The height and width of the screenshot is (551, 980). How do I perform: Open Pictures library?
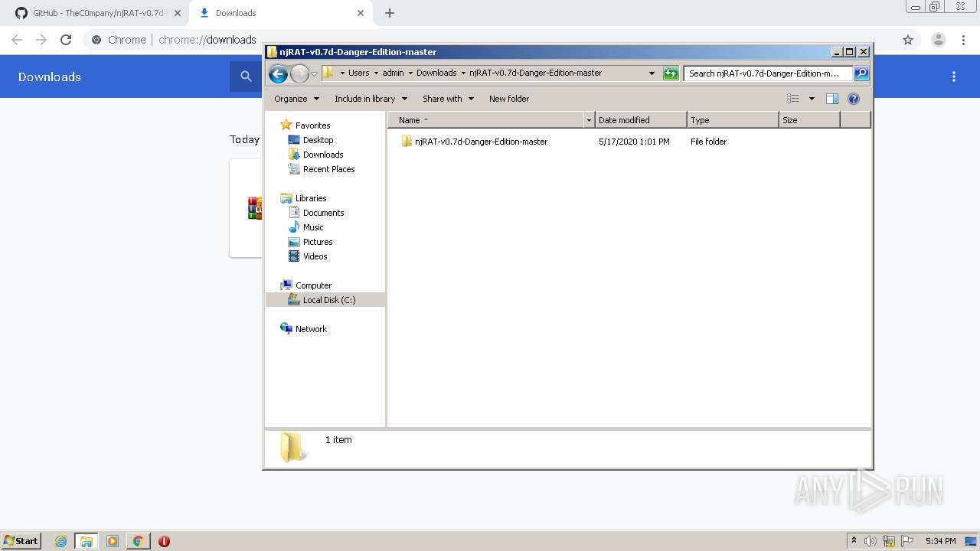click(317, 242)
